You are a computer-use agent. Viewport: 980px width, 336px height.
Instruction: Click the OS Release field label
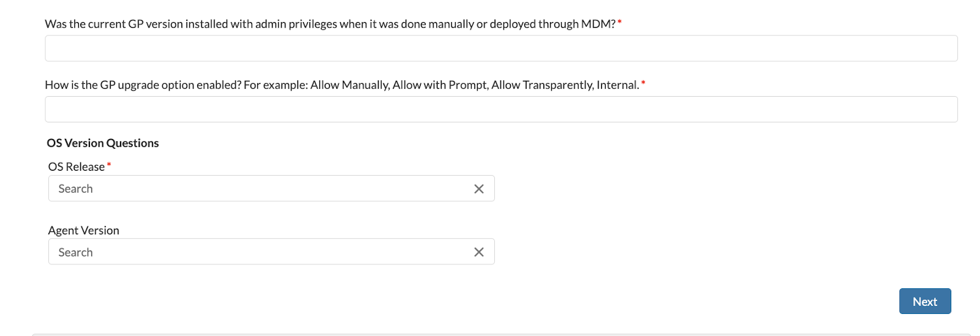point(77,166)
